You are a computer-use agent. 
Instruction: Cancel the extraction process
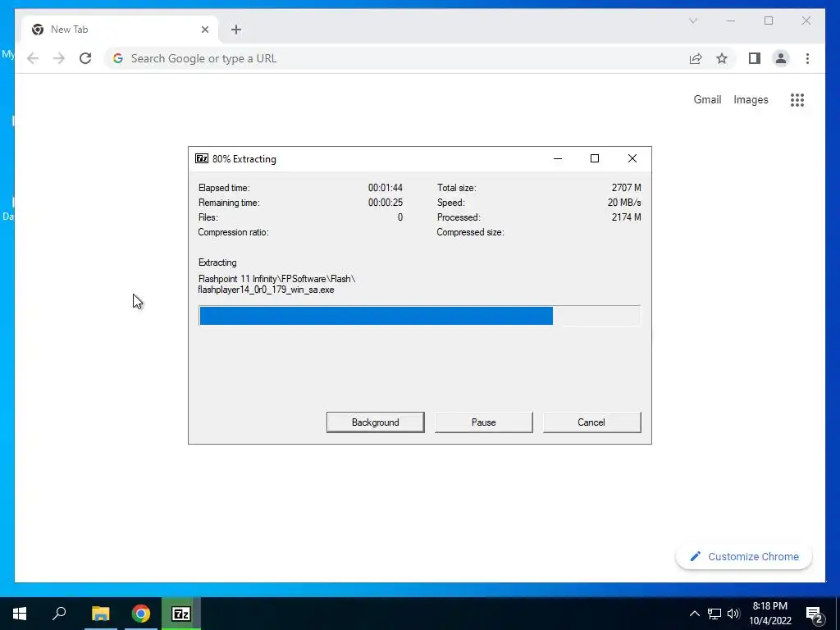pos(591,422)
